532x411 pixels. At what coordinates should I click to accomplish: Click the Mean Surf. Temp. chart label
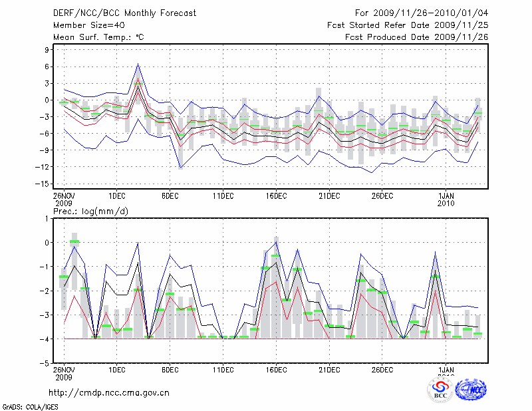[98, 37]
